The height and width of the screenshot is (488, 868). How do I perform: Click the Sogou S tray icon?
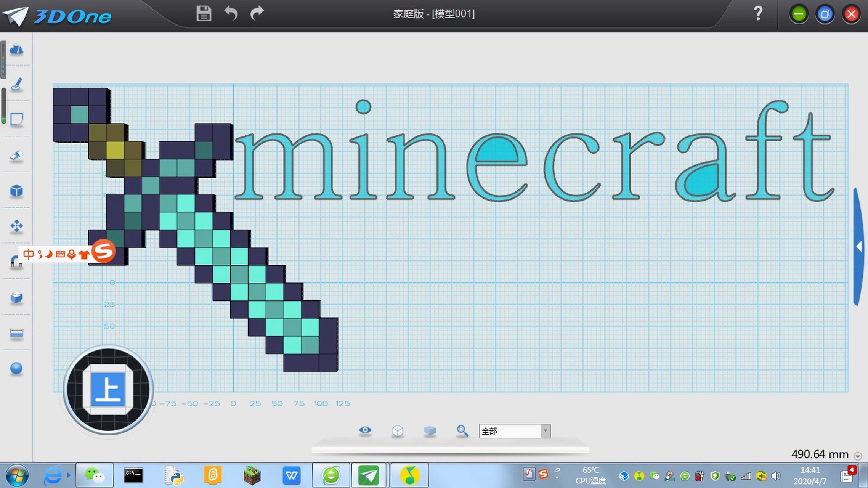point(543,474)
